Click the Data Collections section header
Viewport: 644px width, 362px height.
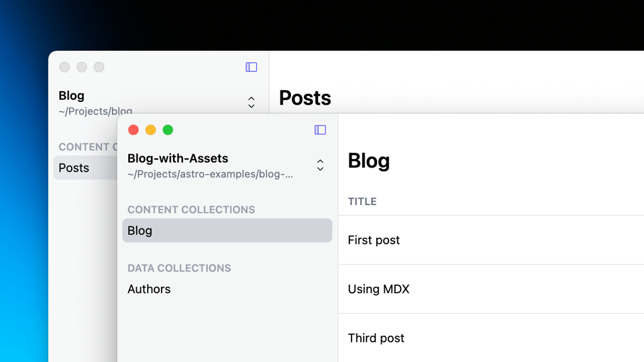179,268
